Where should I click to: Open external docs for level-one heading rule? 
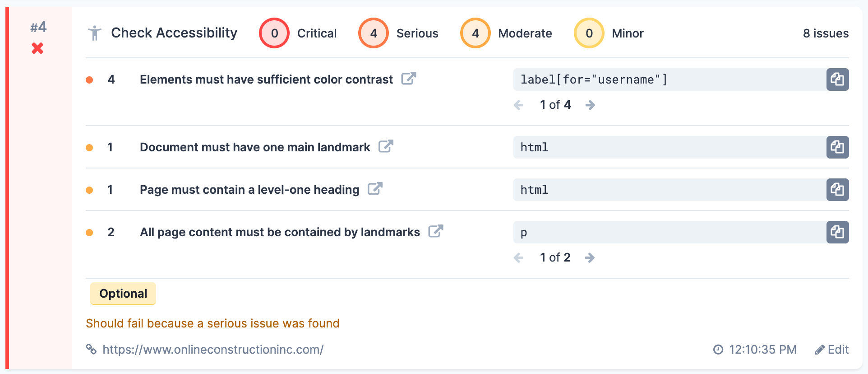click(375, 189)
